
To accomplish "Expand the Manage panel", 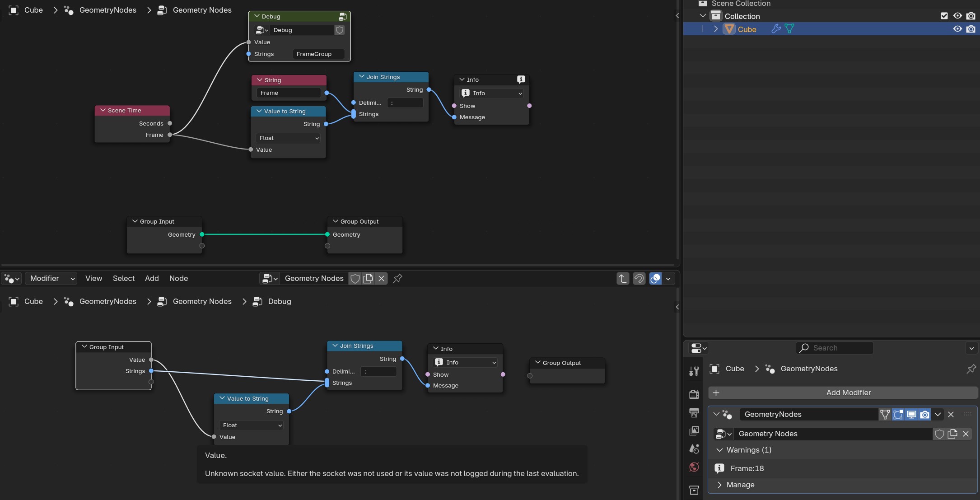I will point(719,485).
